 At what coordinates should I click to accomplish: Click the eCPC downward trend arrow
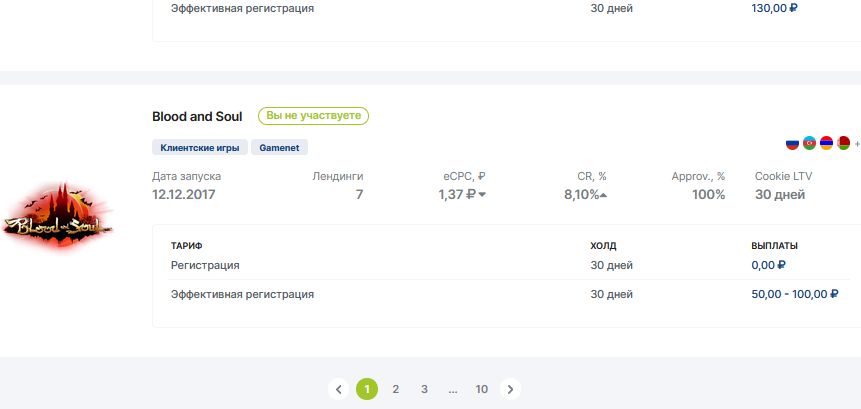click(x=482, y=195)
